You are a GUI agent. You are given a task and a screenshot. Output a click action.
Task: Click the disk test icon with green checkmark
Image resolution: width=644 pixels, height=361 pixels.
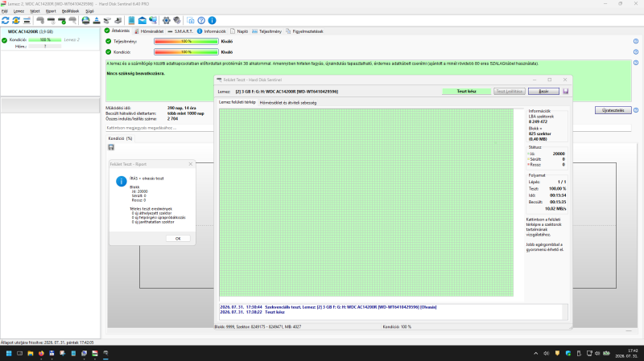point(62,20)
